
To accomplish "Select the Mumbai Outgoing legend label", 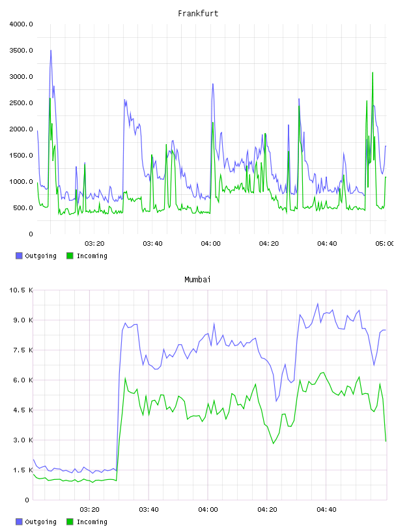I will coord(40,522).
